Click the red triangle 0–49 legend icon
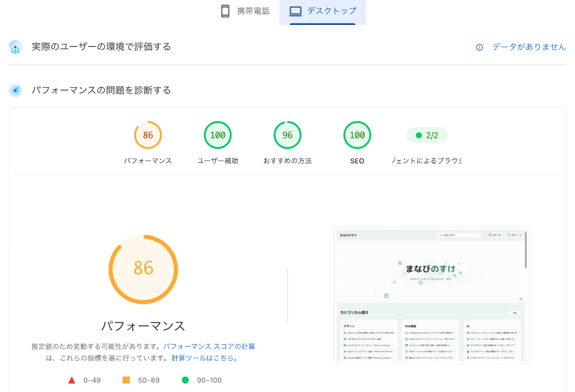Viewport: 575px width, 392px height. [x=72, y=380]
